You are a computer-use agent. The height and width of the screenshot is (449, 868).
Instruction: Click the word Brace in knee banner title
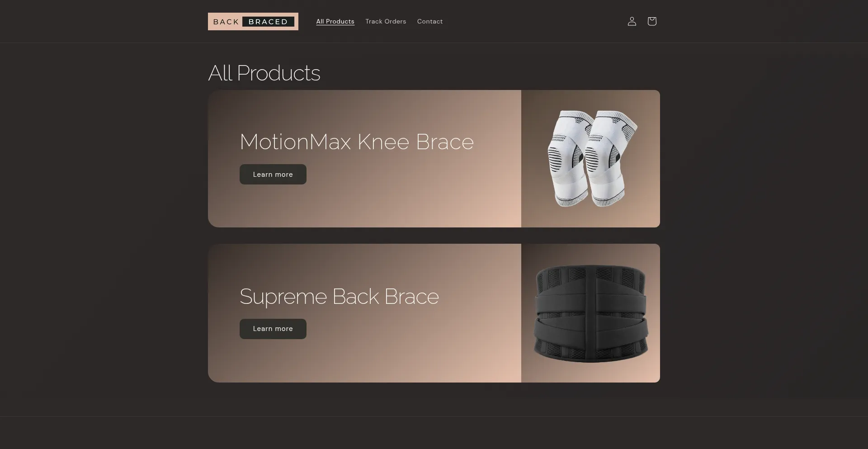tap(445, 142)
